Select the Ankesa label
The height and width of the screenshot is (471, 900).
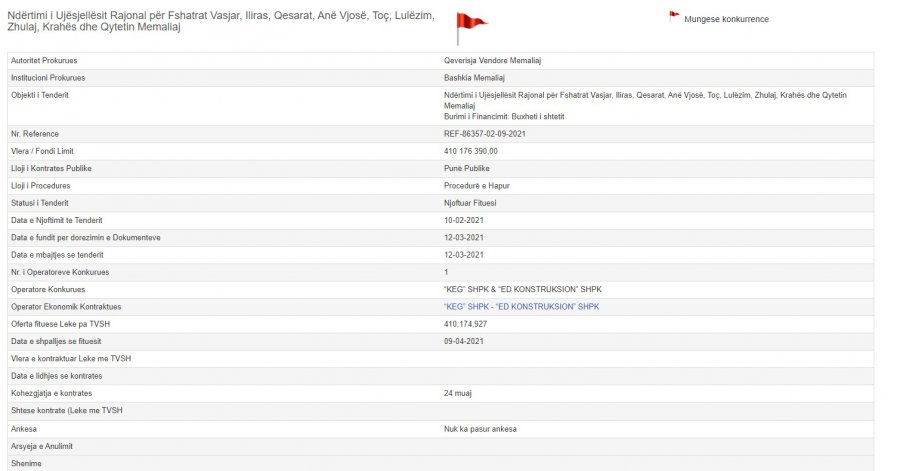24,429
